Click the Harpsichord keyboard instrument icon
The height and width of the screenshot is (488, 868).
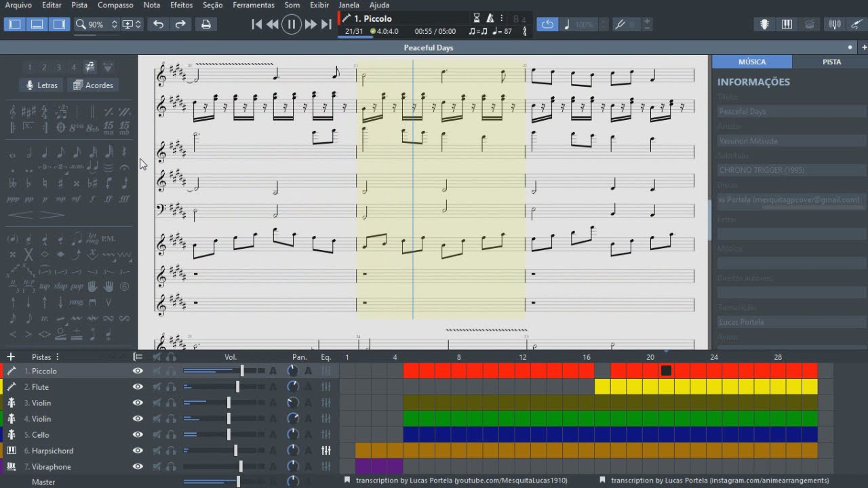tap(12, 451)
